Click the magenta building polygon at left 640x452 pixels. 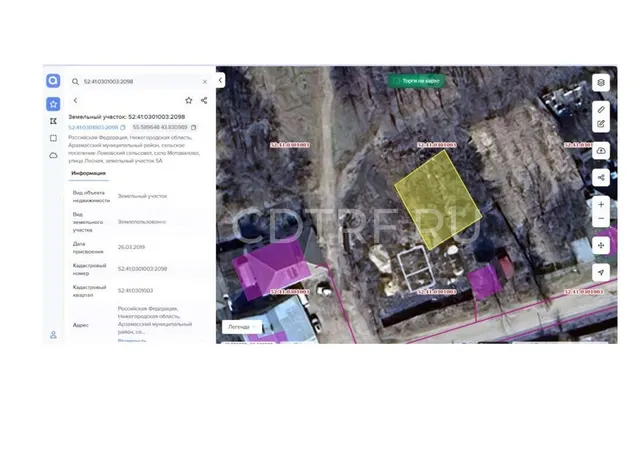[271, 268]
